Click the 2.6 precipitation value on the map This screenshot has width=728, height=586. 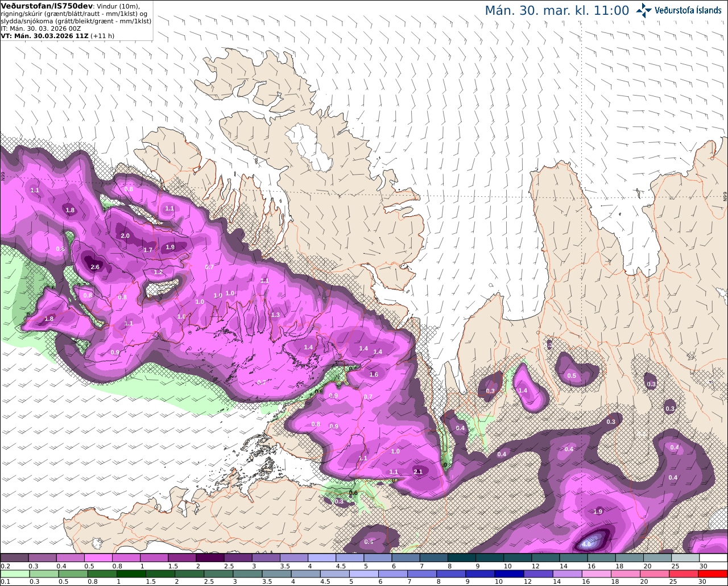tap(95, 267)
